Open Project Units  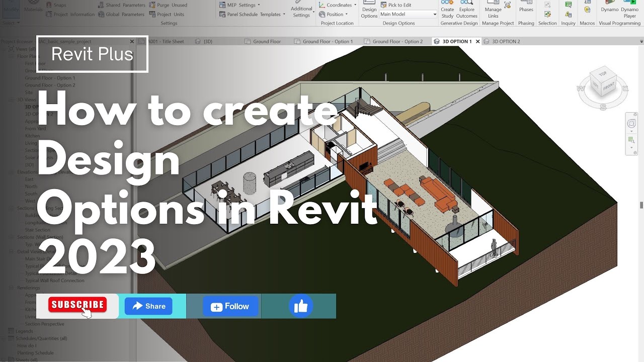pyautogui.click(x=167, y=14)
